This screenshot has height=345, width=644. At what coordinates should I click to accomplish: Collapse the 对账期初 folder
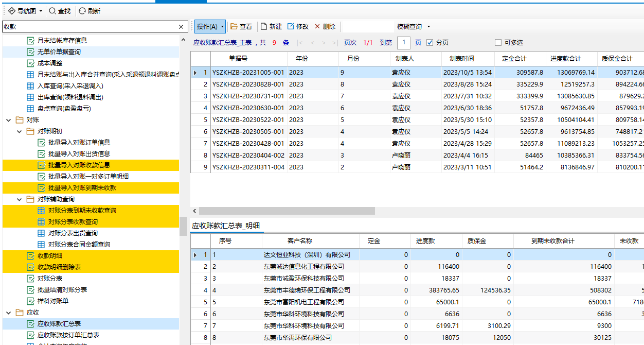(x=20, y=131)
